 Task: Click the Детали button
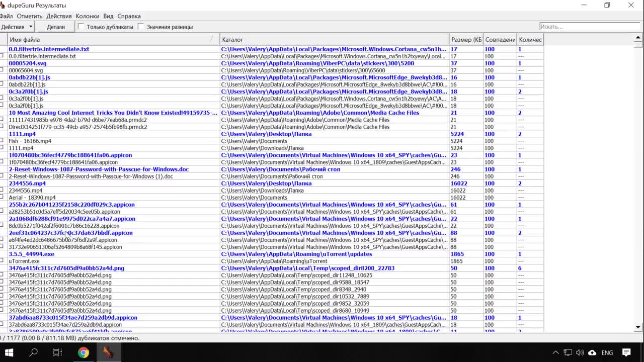(x=56, y=27)
